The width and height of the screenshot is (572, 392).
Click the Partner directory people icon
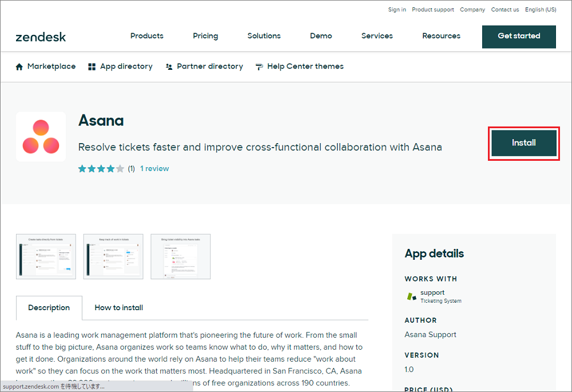click(x=169, y=67)
